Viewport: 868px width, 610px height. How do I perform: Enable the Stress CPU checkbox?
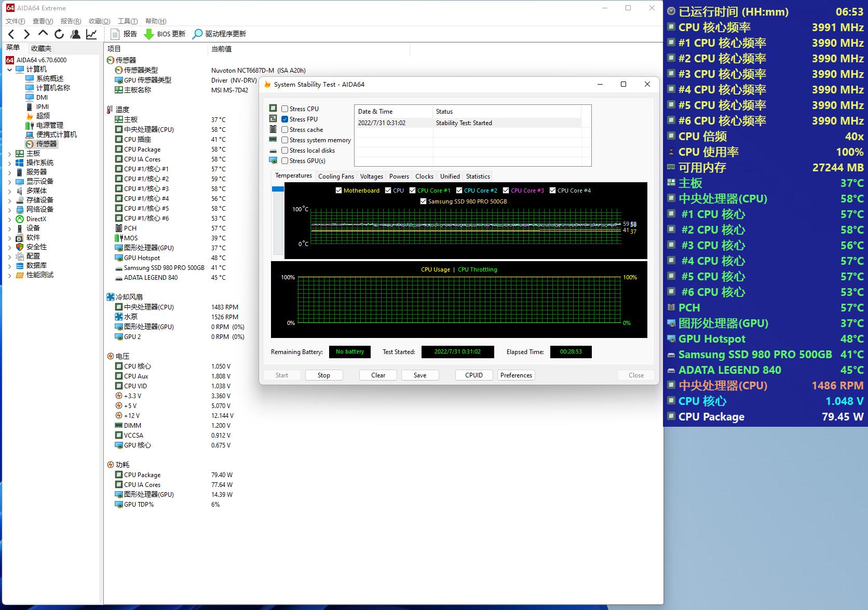(x=285, y=109)
